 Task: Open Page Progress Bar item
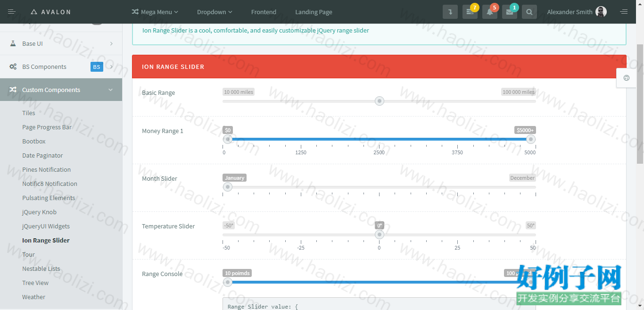tap(47, 127)
